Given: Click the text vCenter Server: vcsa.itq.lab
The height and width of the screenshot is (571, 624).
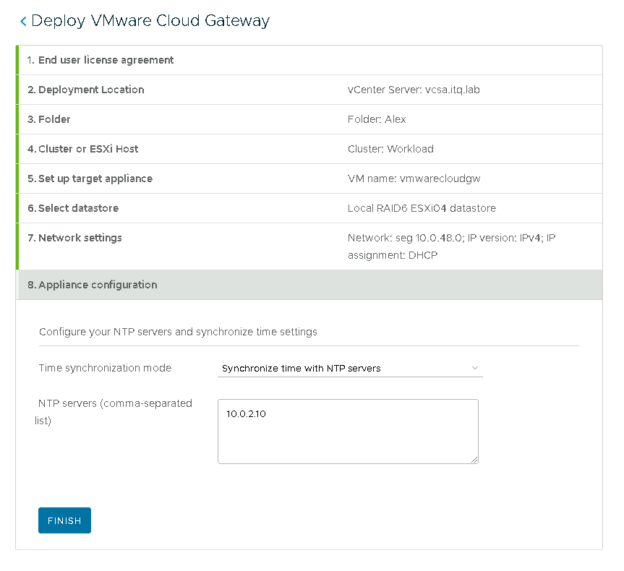Looking at the screenshot, I should 413,90.
